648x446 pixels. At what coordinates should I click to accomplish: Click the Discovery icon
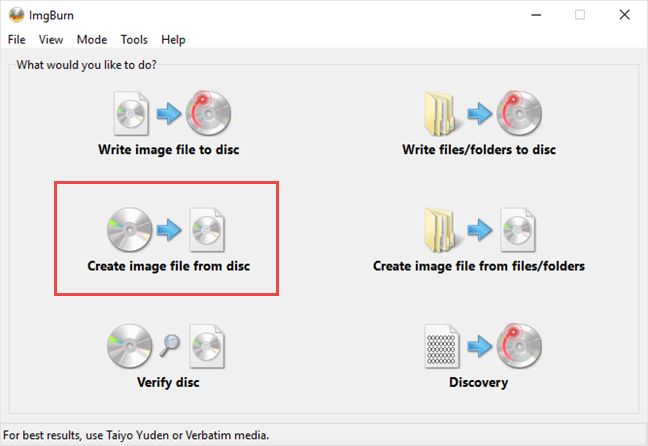[483, 346]
